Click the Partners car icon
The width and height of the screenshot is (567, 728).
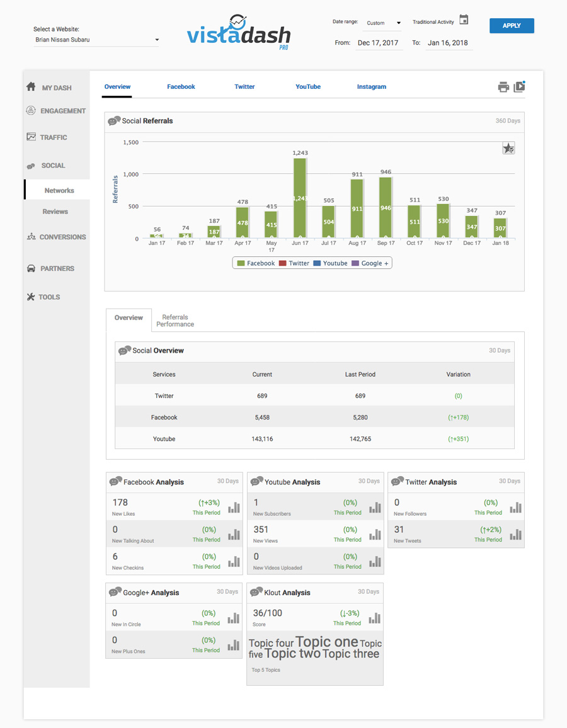[x=31, y=268]
